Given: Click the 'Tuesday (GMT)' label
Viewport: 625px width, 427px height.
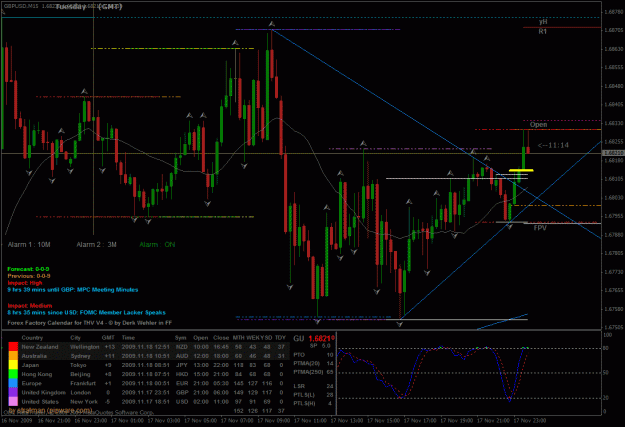Looking at the screenshot, I should 88,7.
